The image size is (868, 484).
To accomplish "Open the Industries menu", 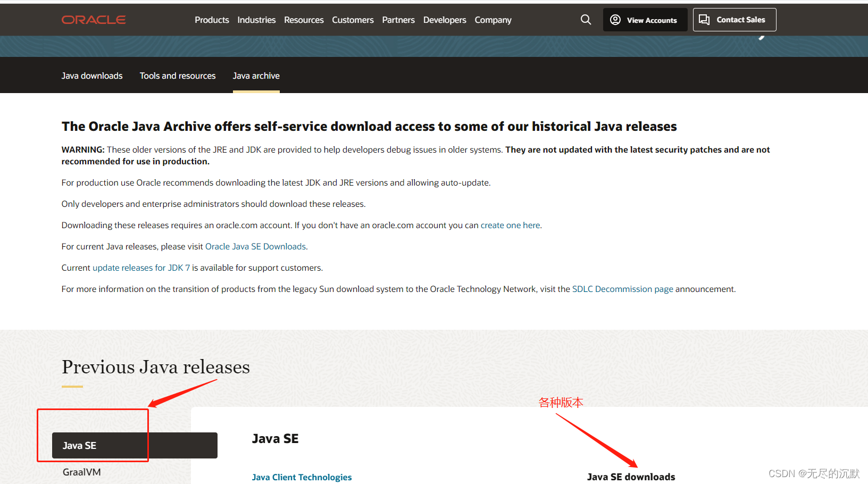I will [256, 20].
